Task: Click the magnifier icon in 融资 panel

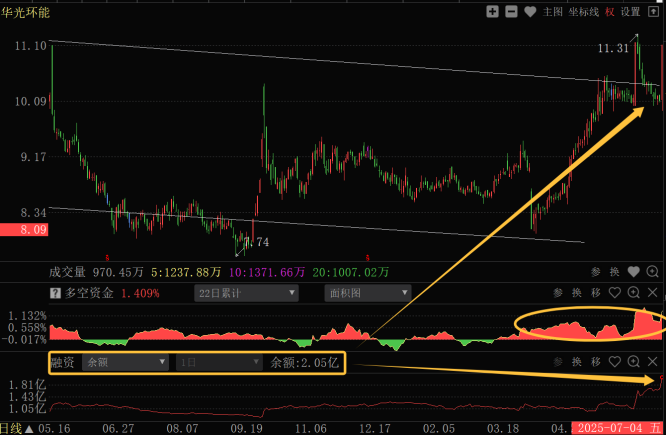Action: tap(633, 362)
